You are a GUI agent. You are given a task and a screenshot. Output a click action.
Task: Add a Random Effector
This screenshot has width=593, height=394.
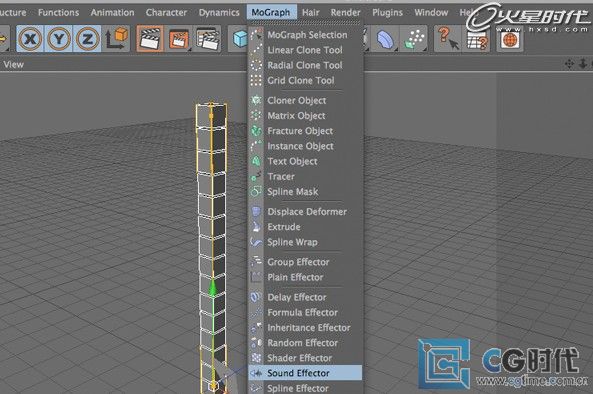(x=305, y=343)
